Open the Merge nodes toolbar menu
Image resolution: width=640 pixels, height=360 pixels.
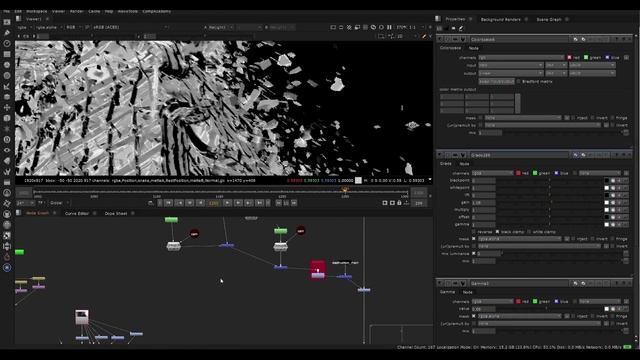coord(7,97)
